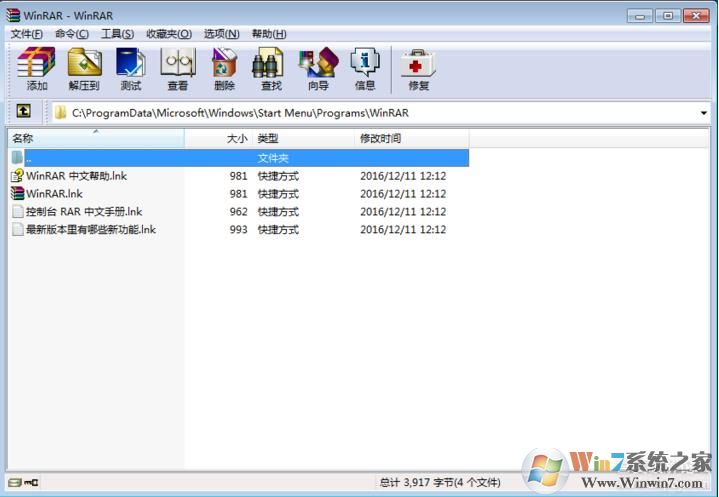Start the 向导 (Wizard) tool
The width and height of the screenshot is (719, 497).
pyautogui.click(x=318, y=68)
